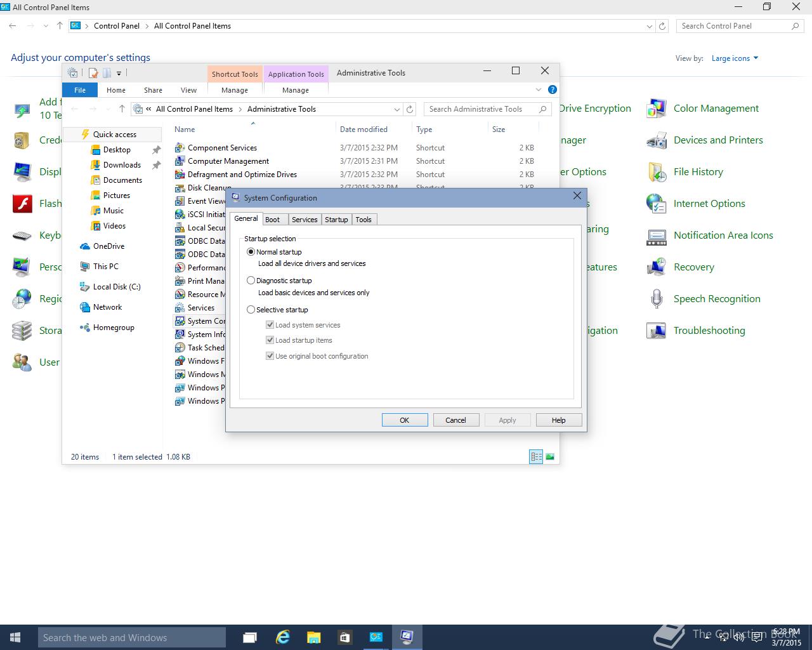Open the Customize Quick Access Toolbar dropdown
This screenshot has height=650, width=812.
coord(119,73)
